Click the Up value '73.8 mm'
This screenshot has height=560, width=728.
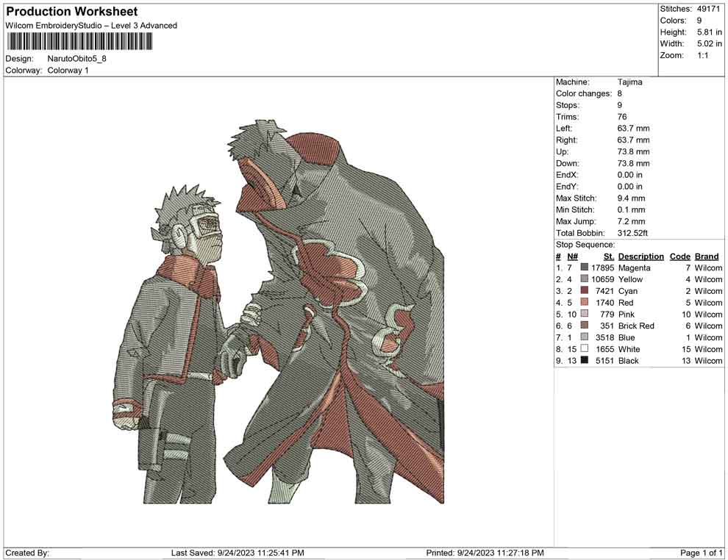[x=633, y=151]
